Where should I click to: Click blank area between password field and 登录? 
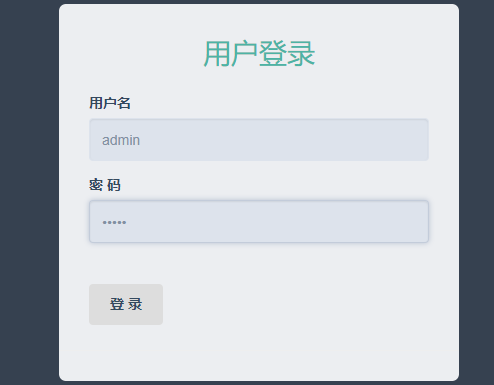click(x=259, y=263)
